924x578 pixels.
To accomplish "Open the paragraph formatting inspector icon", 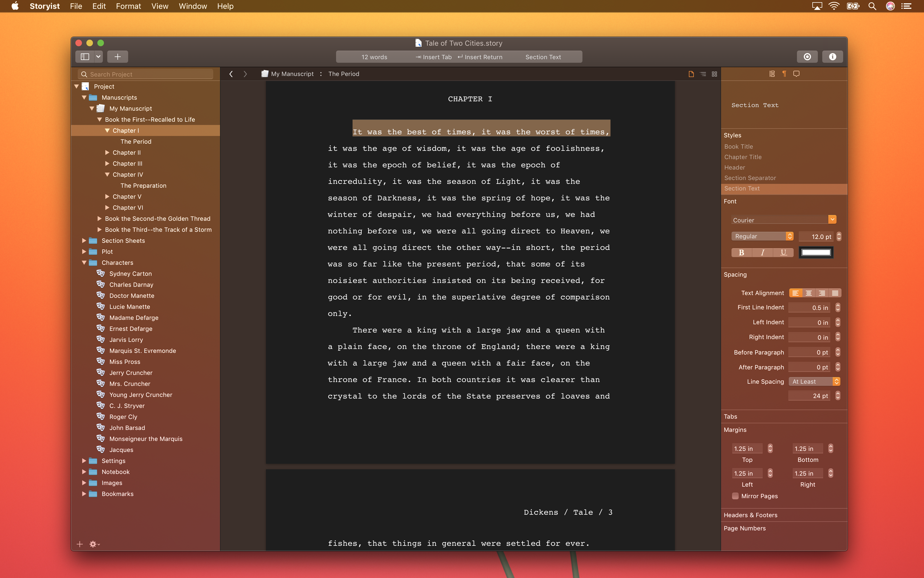I will (784, 73).
